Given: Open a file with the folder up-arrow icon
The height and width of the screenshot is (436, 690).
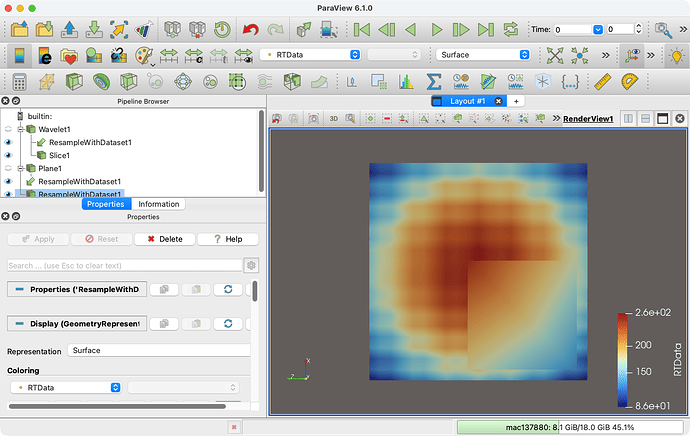Looking at the screenshot, I should pos(19,29).
